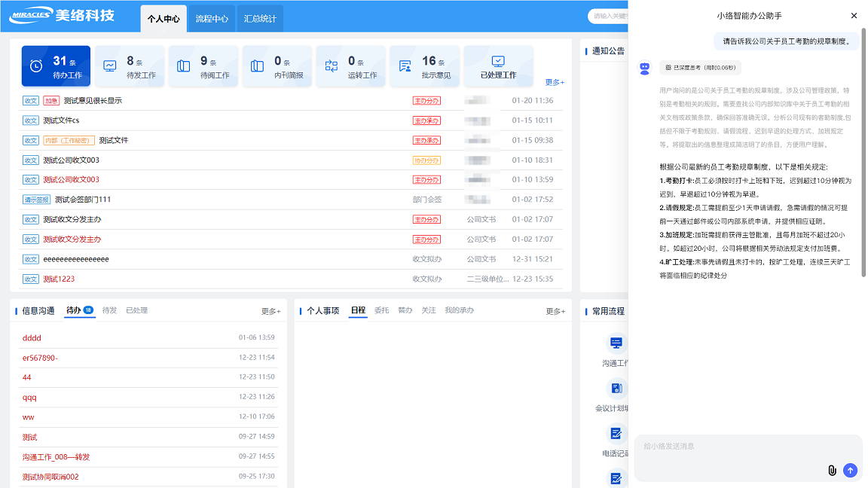This screenshot has height=488, width=868.
Task: Switch to the 汇总统计 tab
Action: pyautogui.click(x=260, y=19)
